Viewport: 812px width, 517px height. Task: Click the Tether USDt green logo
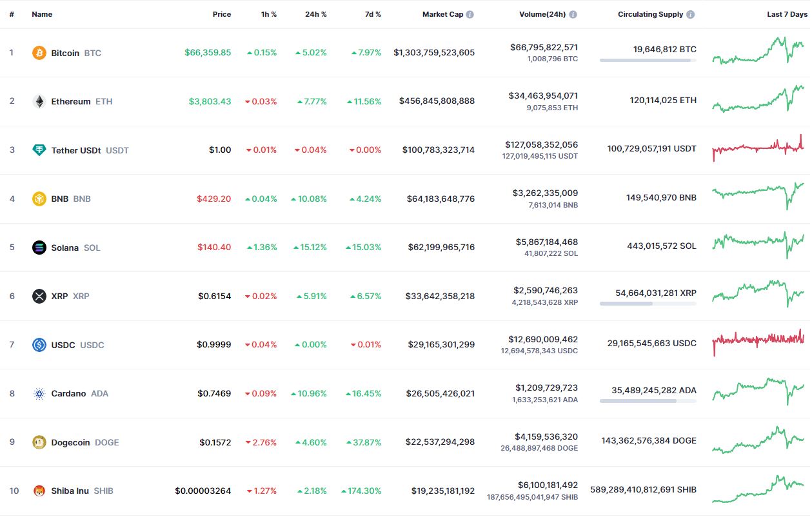tap(39, 150)
